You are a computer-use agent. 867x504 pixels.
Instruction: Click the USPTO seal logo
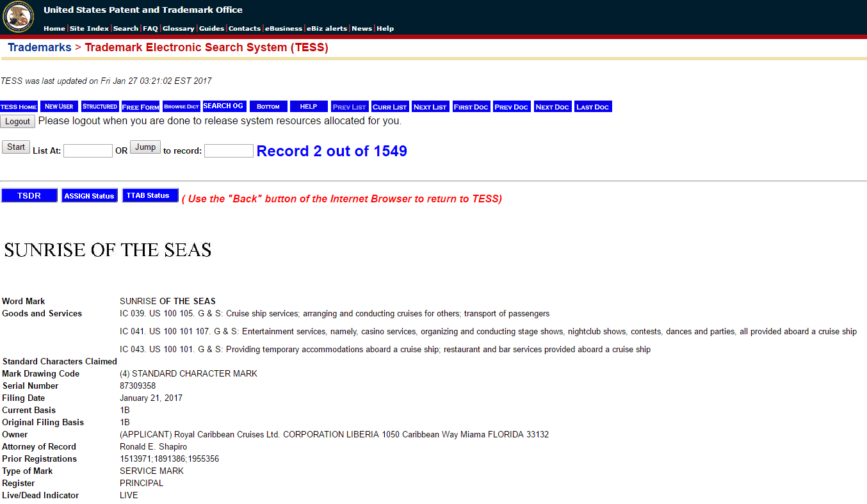pos(19,17)
